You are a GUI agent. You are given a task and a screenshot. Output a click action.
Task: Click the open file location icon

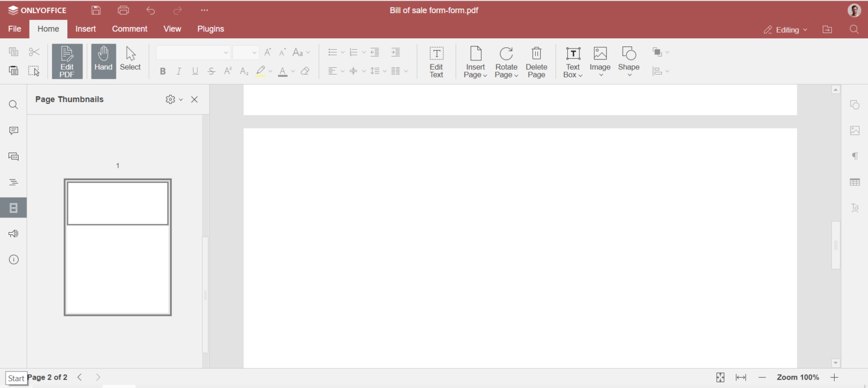click(x=827, y=30)
